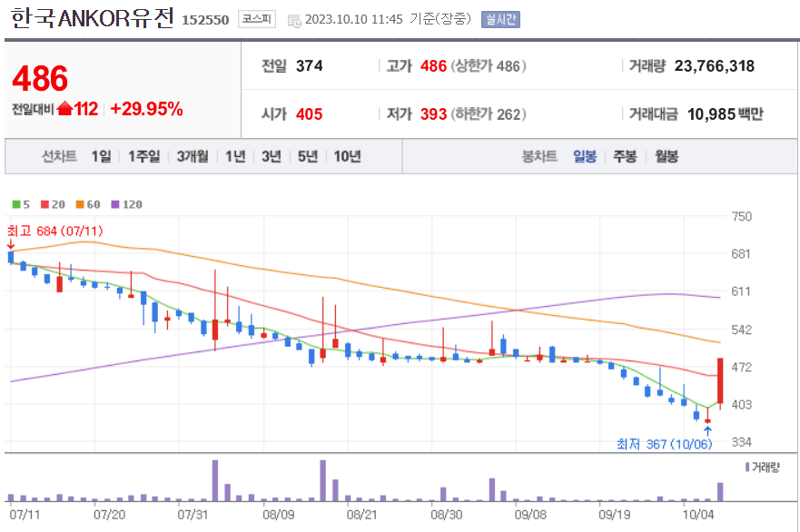Click the red up-arrow icon beside 112

click(x=64, y=108)
